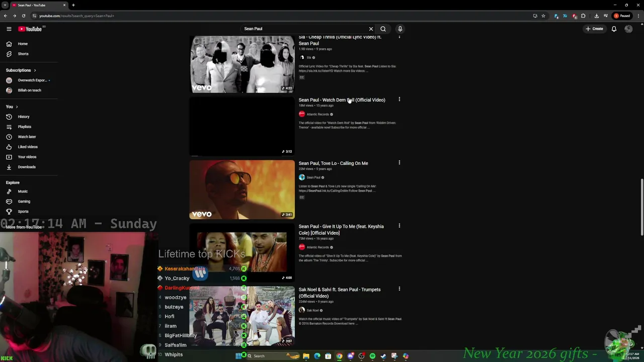Start voice search with microphone icon
This screenshot has width=644, height=362.
click(x=400, y=29)
